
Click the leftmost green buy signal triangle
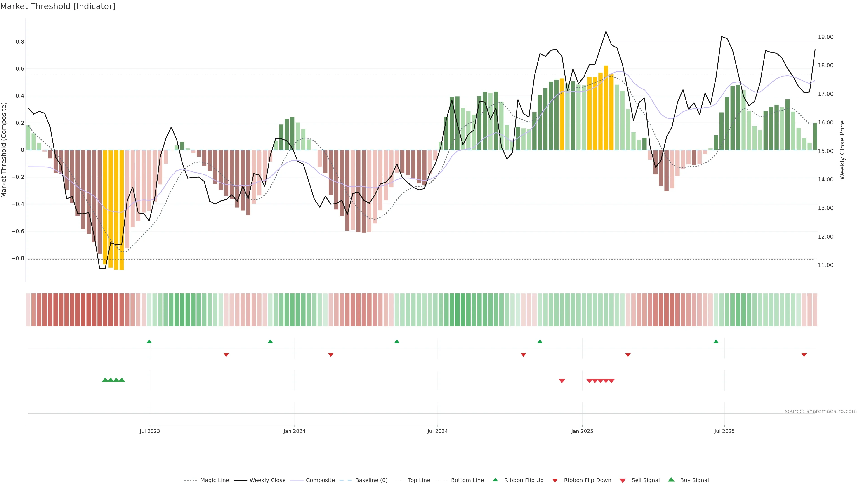(105, 380)
